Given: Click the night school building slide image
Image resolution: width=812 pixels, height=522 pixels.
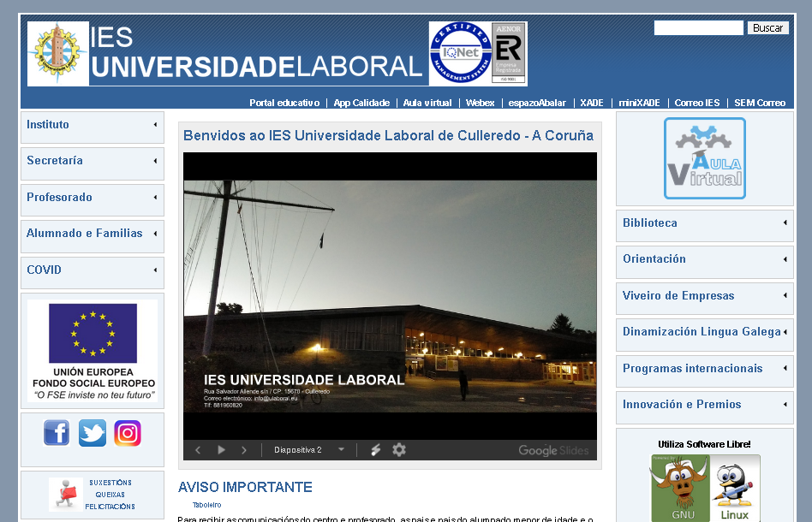Looking at the screenshot, I should coord(390,296).
